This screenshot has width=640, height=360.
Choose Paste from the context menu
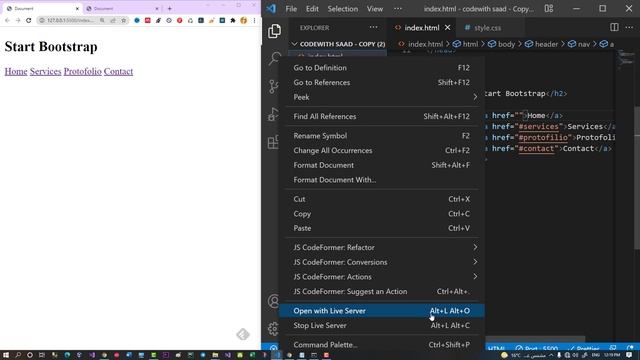coord(382,228)
